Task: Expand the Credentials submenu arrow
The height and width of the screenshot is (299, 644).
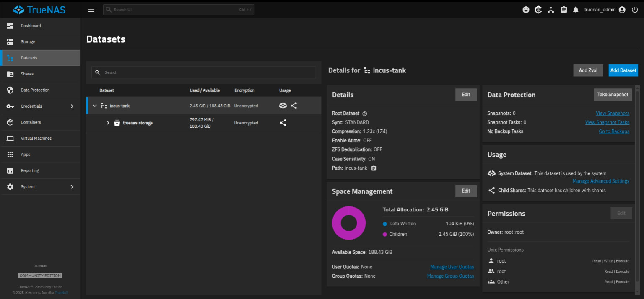Action: click(x=72, y=106)
